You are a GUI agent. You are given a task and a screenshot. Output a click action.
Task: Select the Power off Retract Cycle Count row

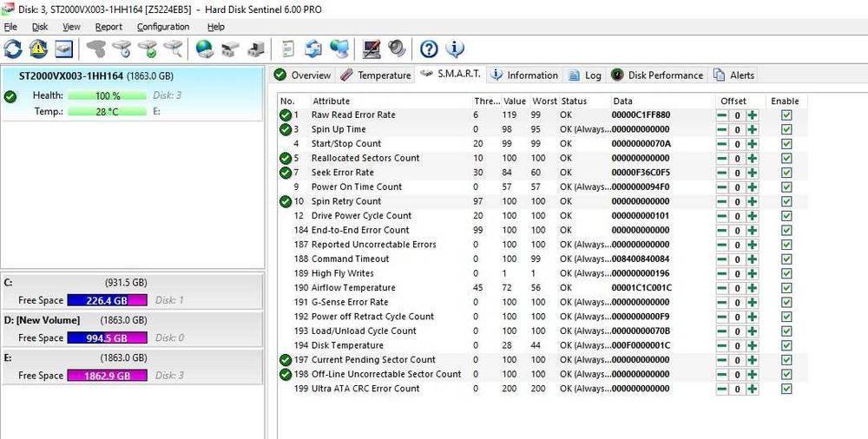(x=542, y=317)
